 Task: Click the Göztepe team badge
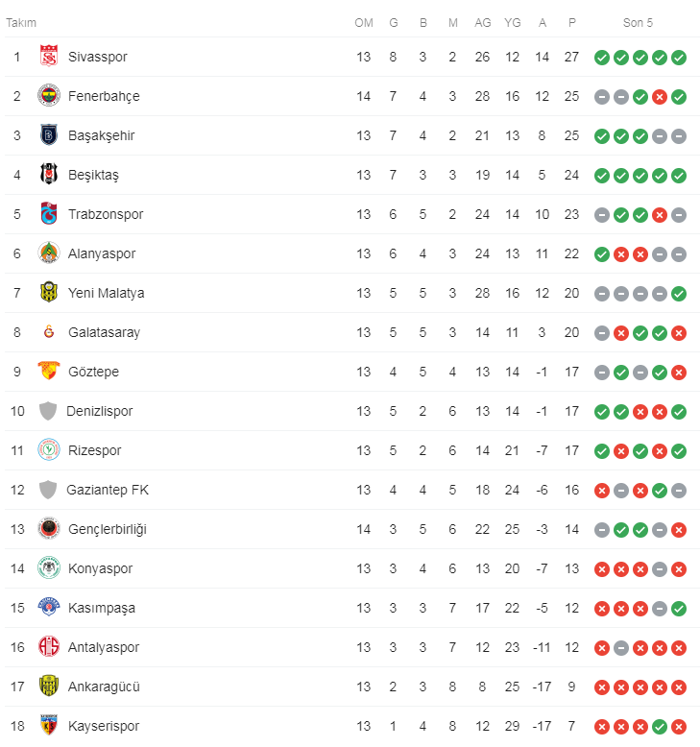point(49,372)
